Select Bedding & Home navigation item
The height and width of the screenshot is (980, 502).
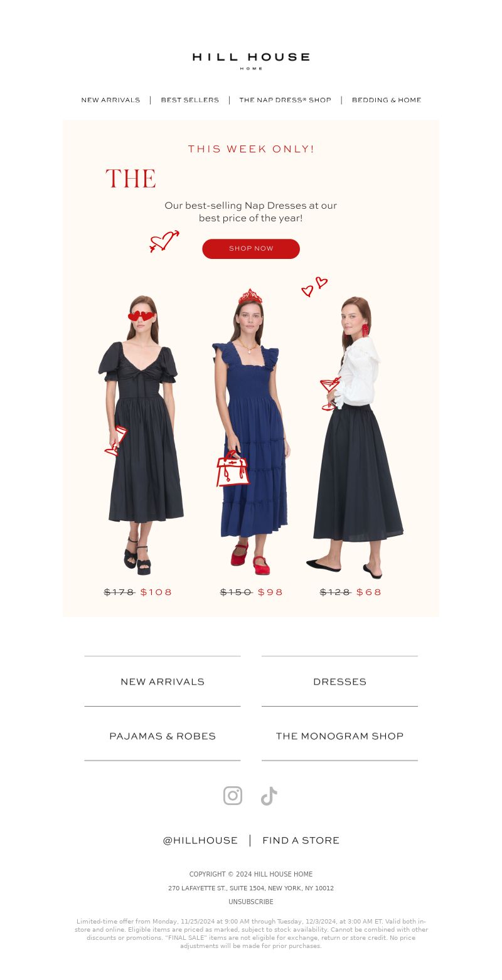387,100
